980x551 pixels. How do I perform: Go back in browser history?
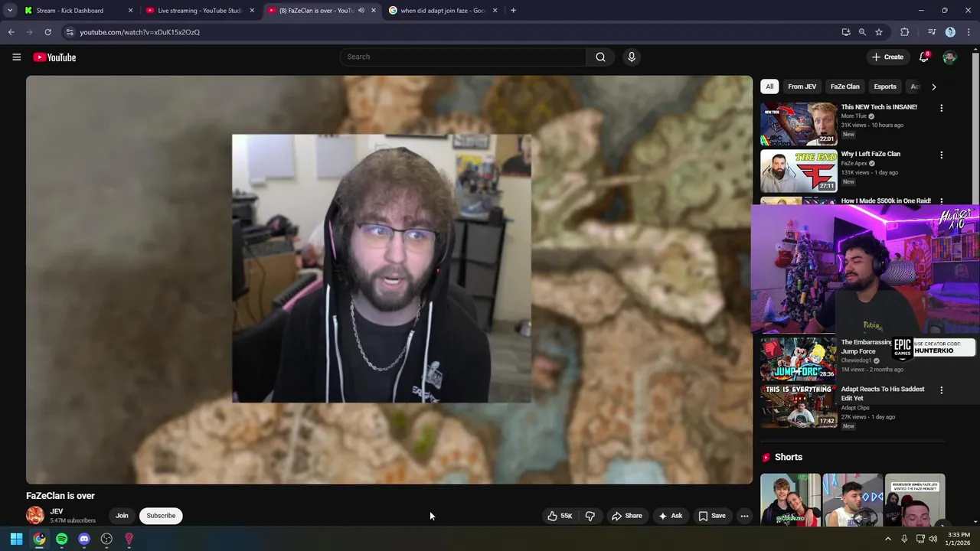(x=11, y=32)
